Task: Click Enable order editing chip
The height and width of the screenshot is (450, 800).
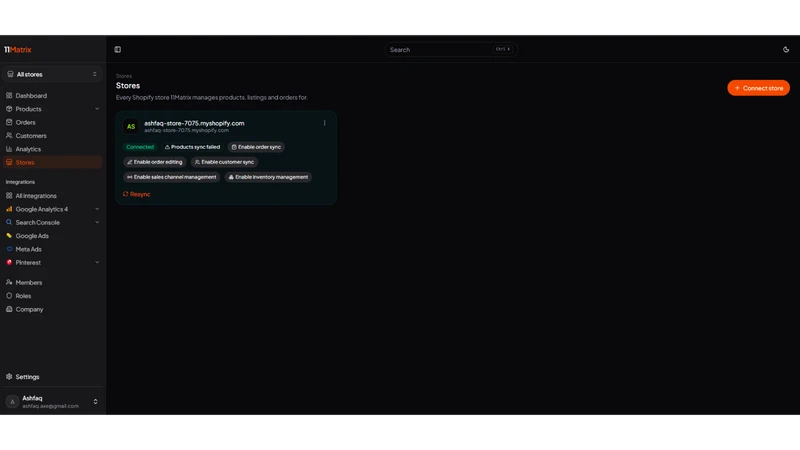Action: click(155, 162)
